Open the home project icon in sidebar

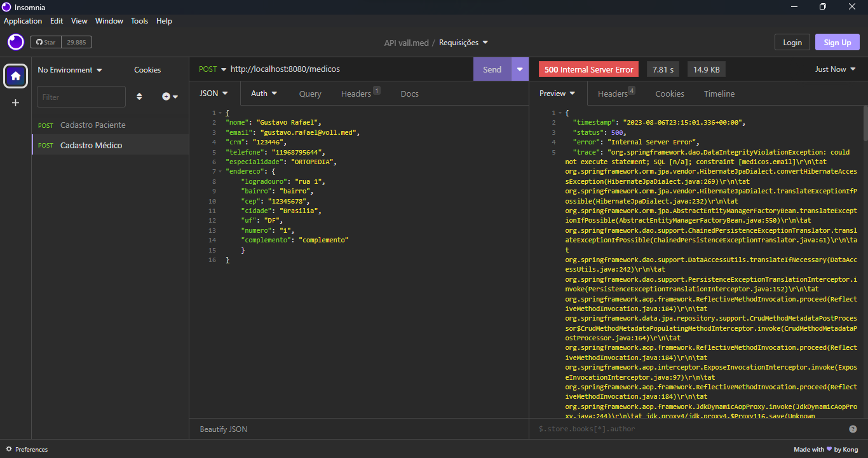tap(16, 76)
